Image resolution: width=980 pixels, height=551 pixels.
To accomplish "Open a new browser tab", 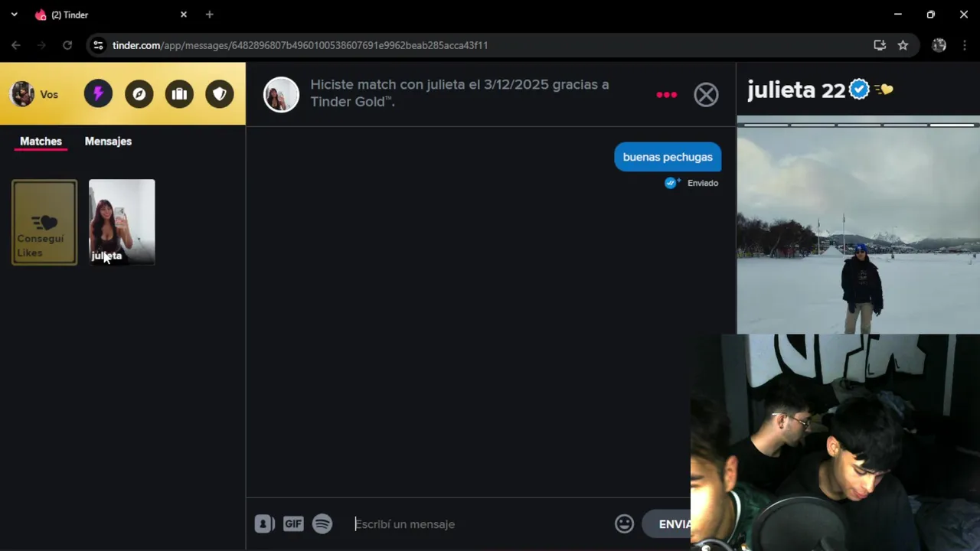I will (x=209, y=15).
